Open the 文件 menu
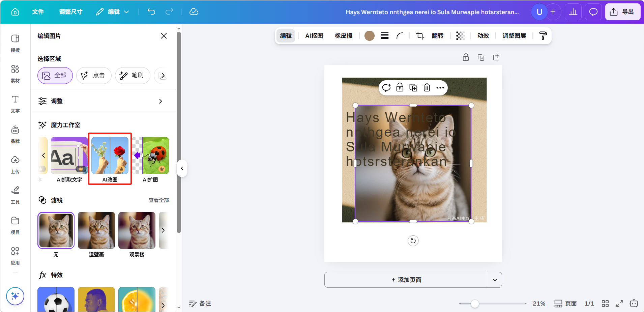This screenshot has height=312, width=644. [x=38, y=12]
